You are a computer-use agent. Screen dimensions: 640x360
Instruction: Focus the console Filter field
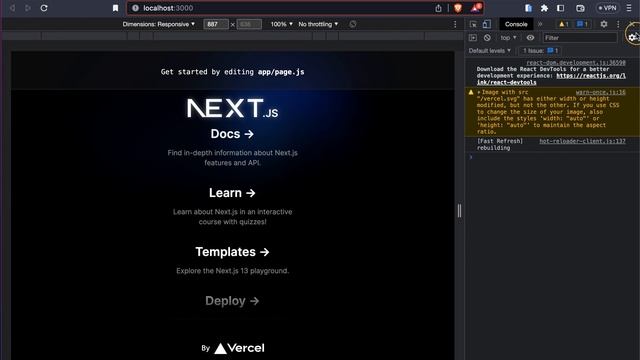[580, 38]
